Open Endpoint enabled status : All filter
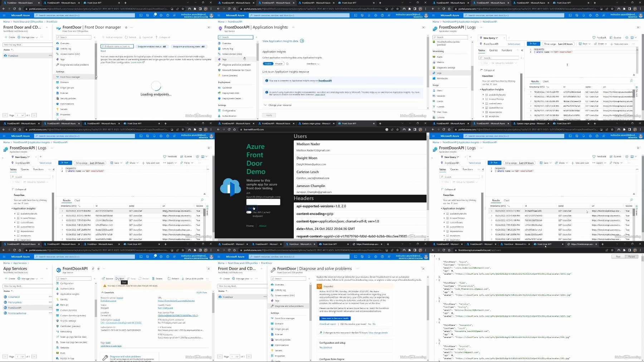 click(x=152, y=47)
